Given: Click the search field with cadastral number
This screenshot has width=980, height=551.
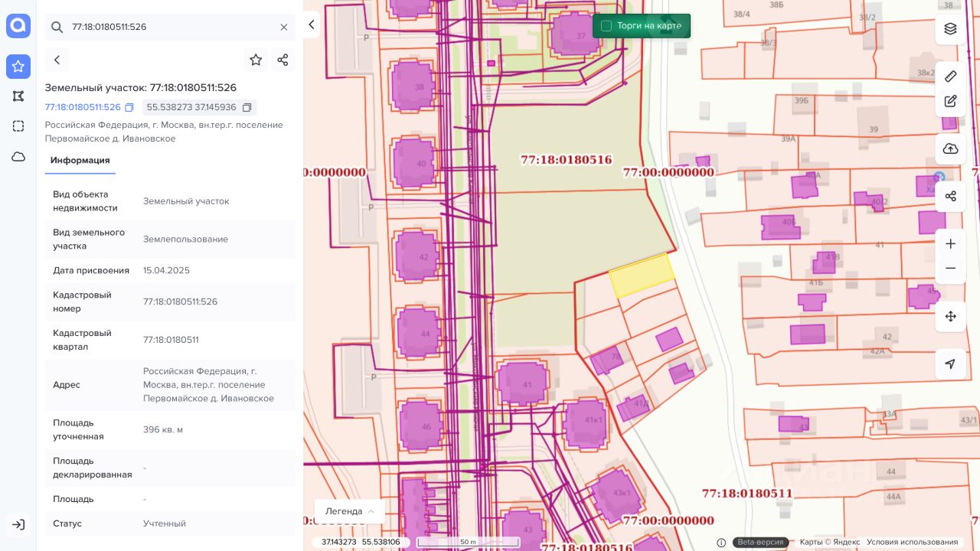Looking at the screenshot, I should point(168,27).
